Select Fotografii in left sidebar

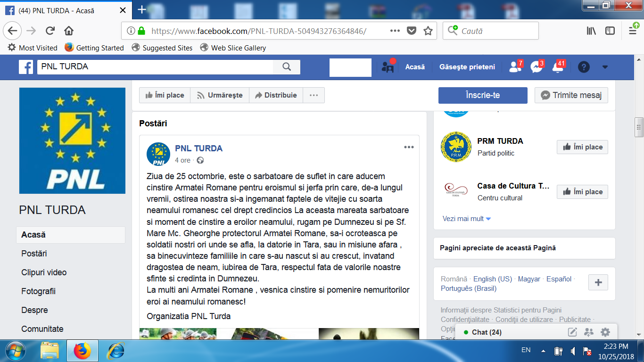click(39, 291)
